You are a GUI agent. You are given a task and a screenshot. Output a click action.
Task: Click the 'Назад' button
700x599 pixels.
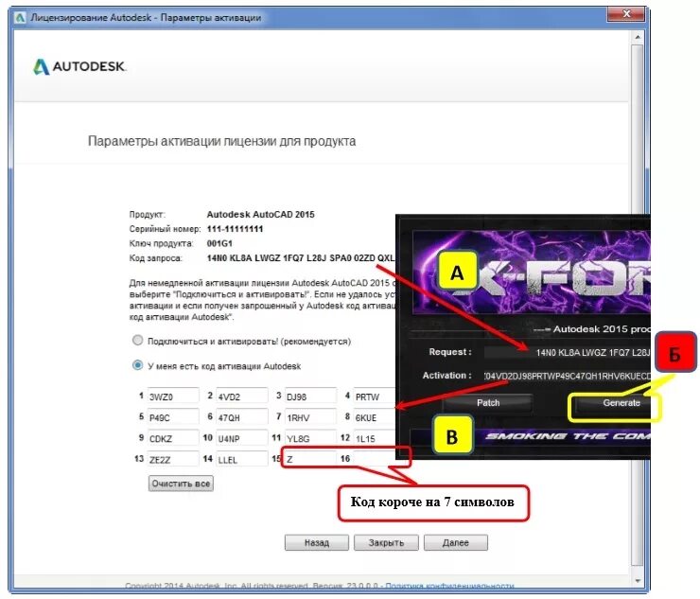[317, 543]
